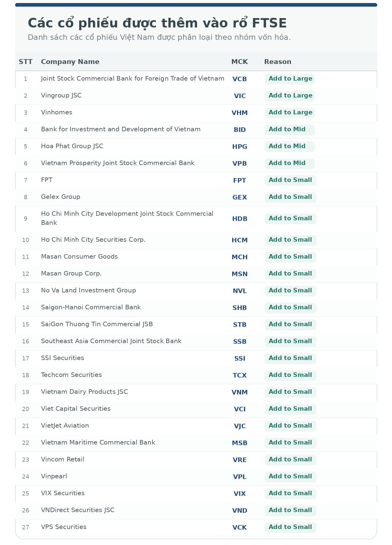Viewport: 392px width, 545px height.
Task: Select Bank for Investment and Development of Vietnam
Action: point(121,129)
